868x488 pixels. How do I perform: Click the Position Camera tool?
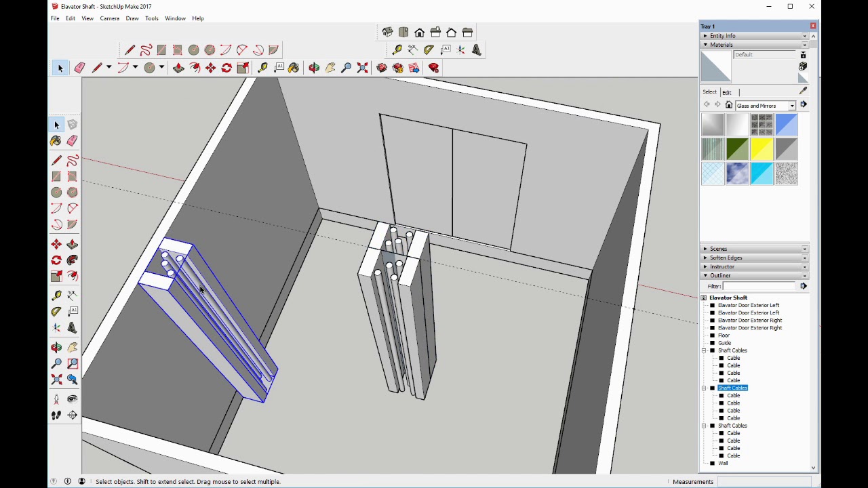click(56, 399)
